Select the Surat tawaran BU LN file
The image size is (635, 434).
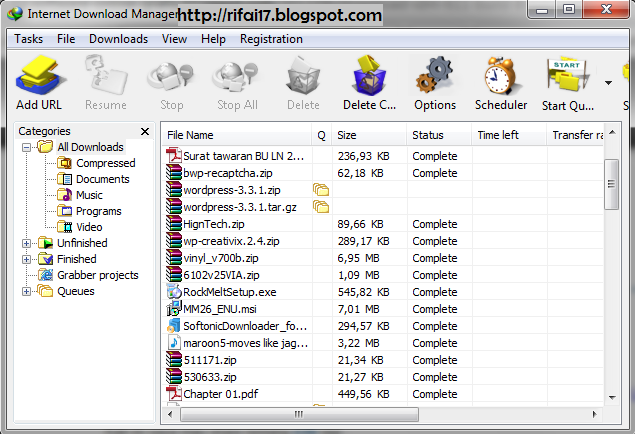243,156
